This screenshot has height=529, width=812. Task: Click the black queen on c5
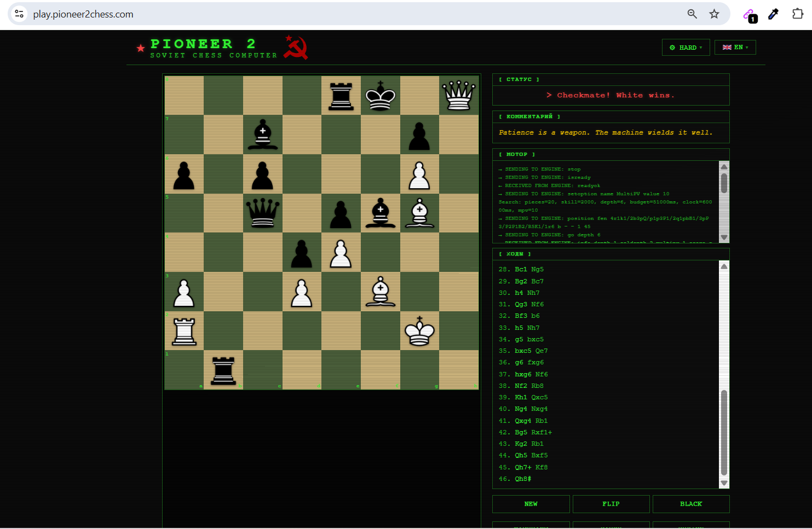263,213
